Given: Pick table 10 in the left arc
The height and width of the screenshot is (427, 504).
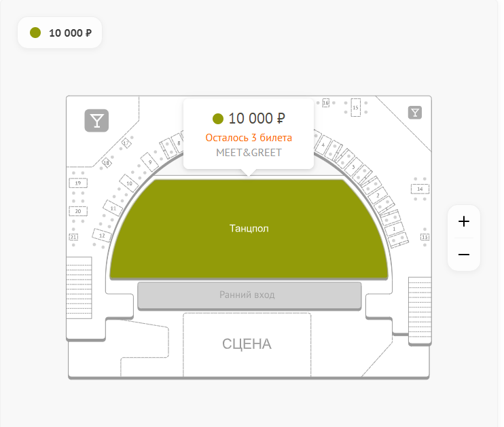Looking at the screenshot, I should tap(129, 183).
